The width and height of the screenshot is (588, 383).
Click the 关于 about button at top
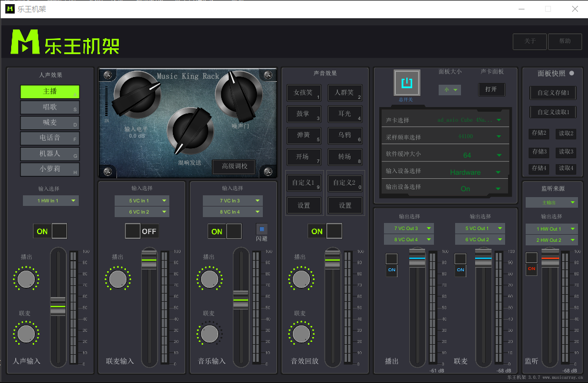pyautogui.click(x=530, y=41)
